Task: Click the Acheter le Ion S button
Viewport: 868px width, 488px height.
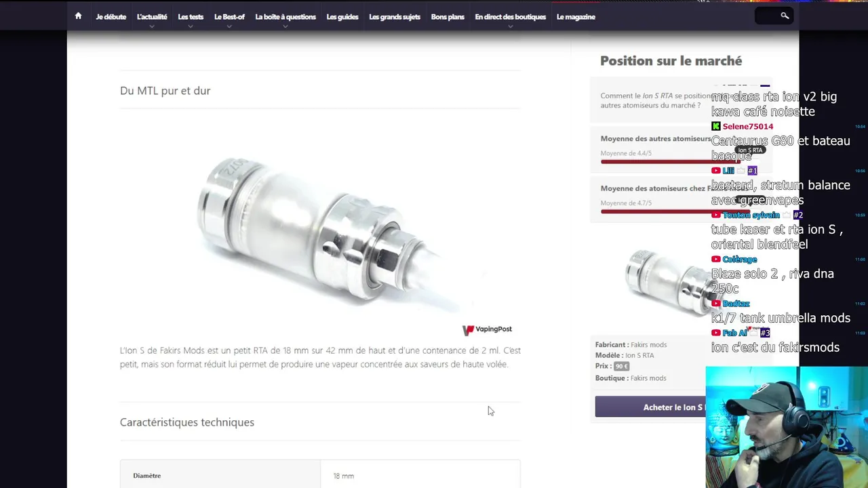Action: coord(650,407)
